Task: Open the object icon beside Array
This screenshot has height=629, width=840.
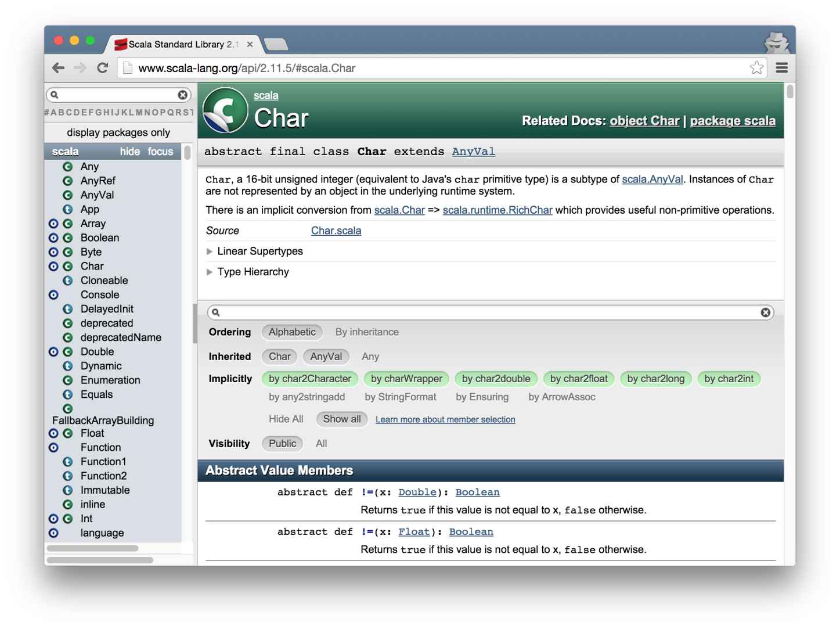Action: tap(53, 224)
